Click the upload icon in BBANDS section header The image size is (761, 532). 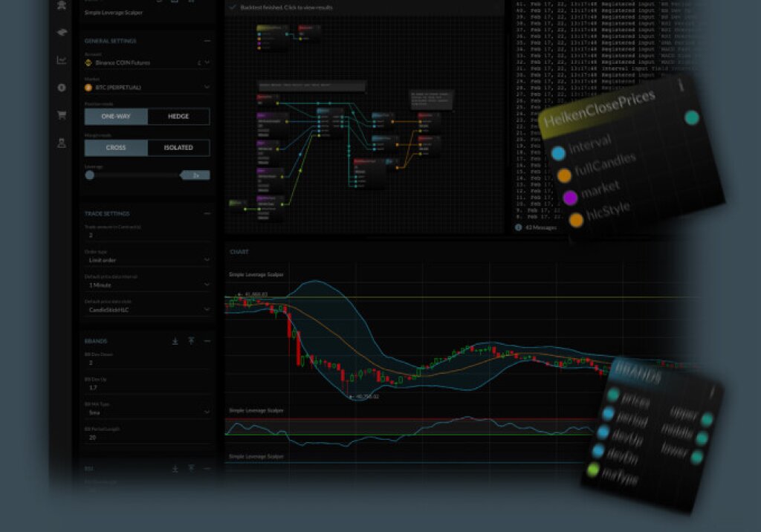pyautogui.click(x=191, y=341)
